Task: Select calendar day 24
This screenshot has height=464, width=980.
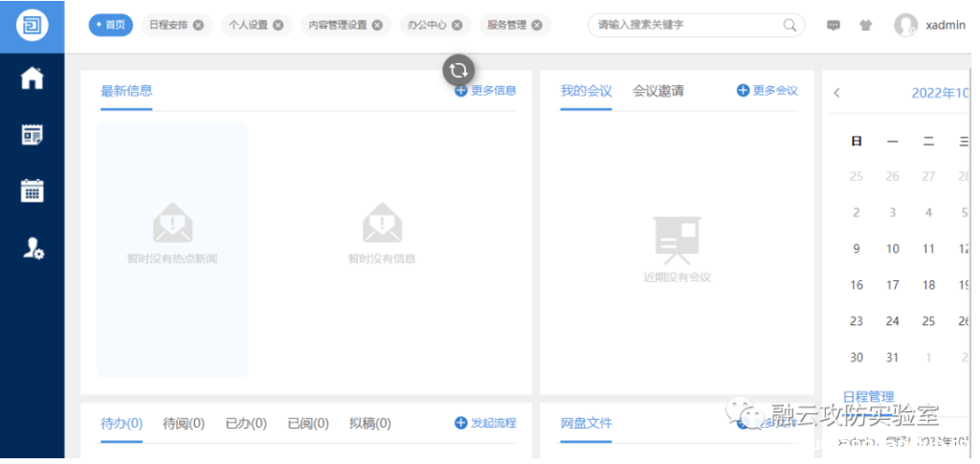Action: coord(893,321)
